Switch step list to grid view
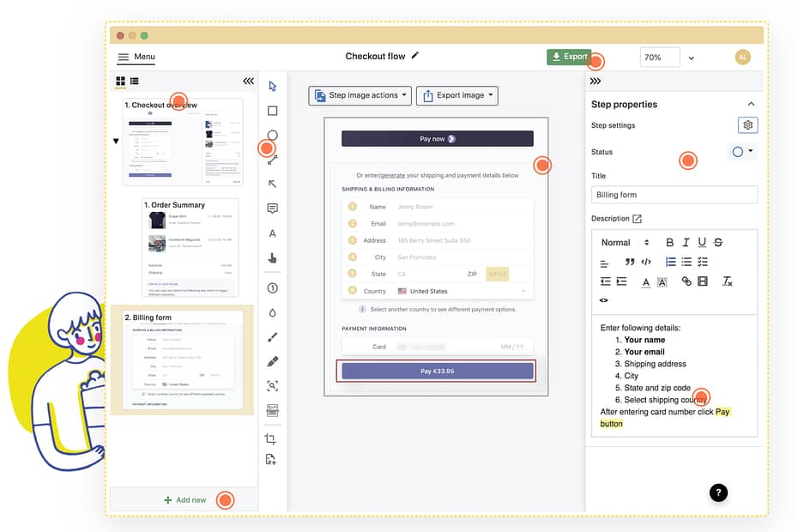Image resolution: width=798 pixels, height=532 pixels. coord(121,81)
